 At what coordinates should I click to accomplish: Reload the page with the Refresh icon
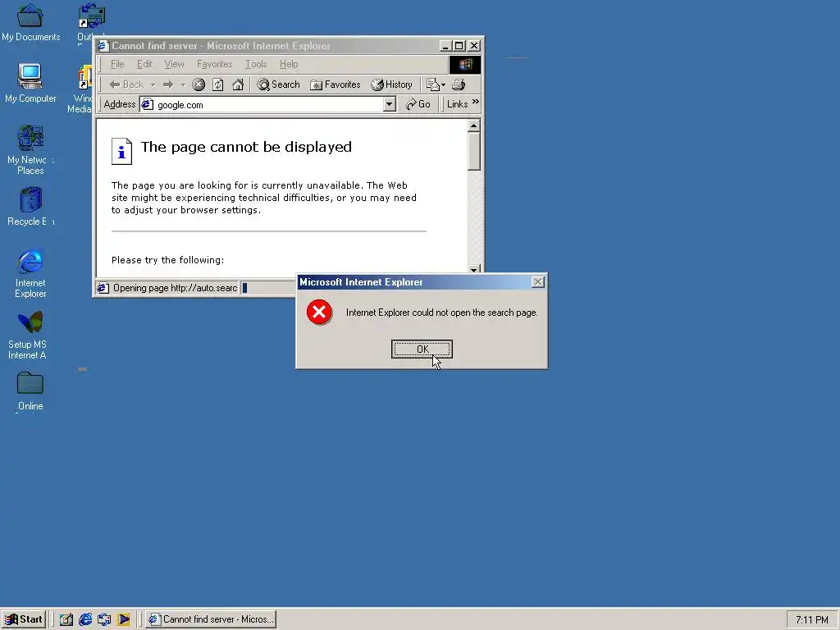[x=218, y=84]
